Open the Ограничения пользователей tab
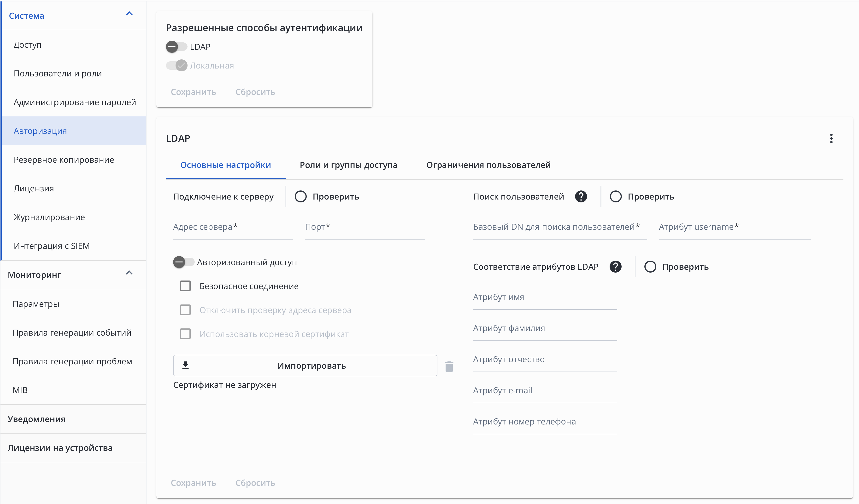 pyautogui.click(x=488, y=165)
